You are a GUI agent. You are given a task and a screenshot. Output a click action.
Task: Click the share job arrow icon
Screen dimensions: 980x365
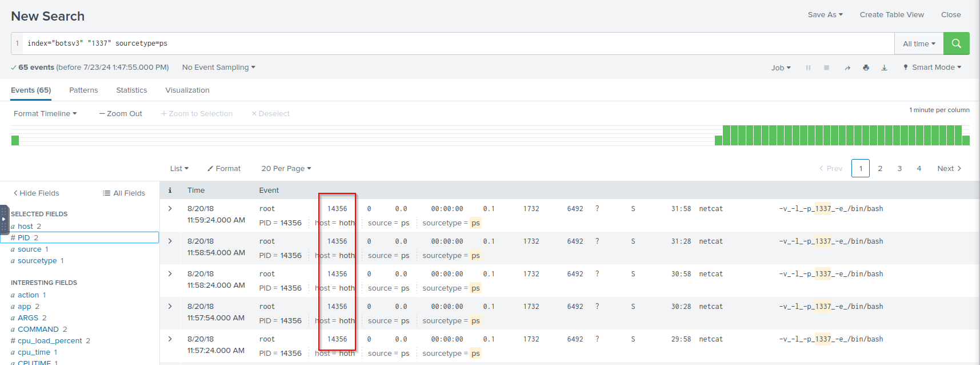tap(847, 68)
